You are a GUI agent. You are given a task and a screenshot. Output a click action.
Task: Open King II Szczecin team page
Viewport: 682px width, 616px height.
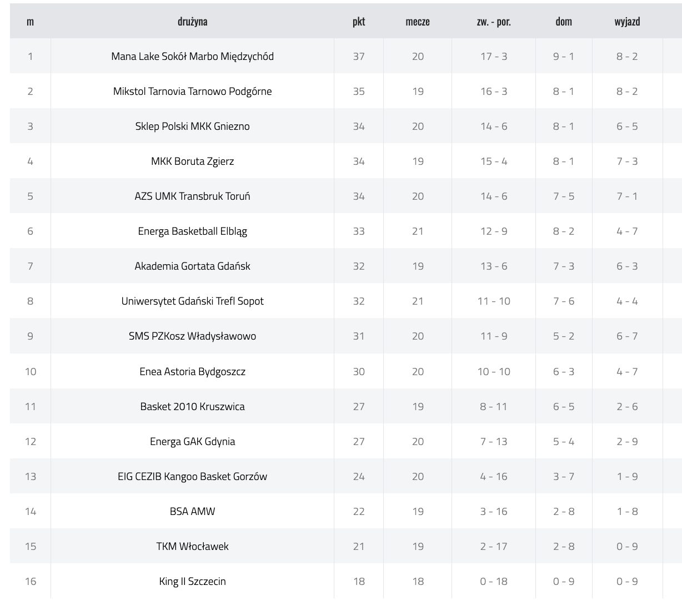point(192,581)
